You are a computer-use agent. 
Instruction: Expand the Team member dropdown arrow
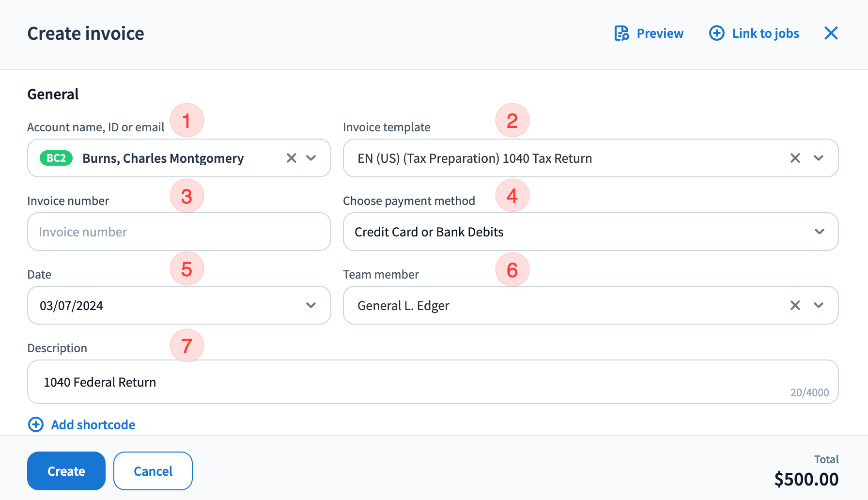pyautogui.click(x=819, y=305)
